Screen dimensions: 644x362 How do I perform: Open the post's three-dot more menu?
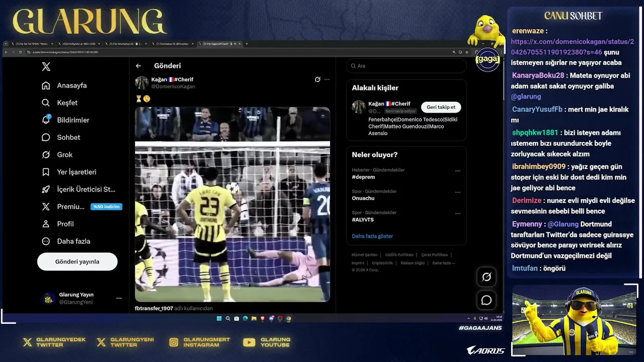pyautogui.click(x=327, y=79)
